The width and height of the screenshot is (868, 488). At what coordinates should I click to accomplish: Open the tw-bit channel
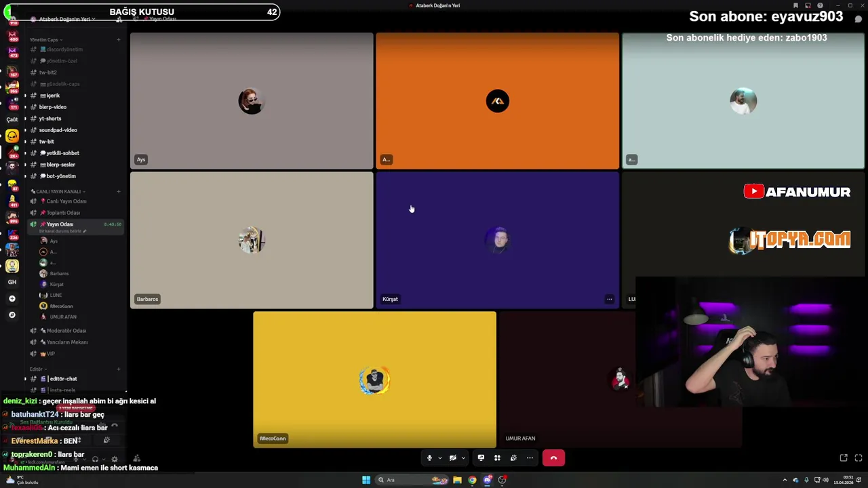(x=75, y=142)
